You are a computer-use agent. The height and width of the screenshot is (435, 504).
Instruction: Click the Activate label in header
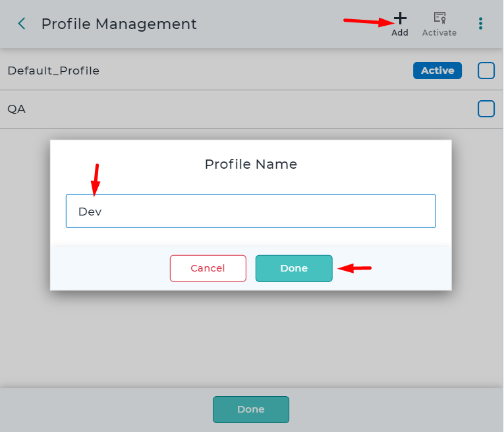pyautogui.click(x=439, y=33)
